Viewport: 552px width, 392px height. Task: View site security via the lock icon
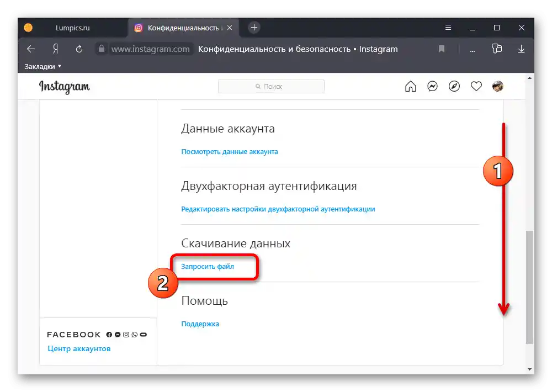tap(101, 49)
